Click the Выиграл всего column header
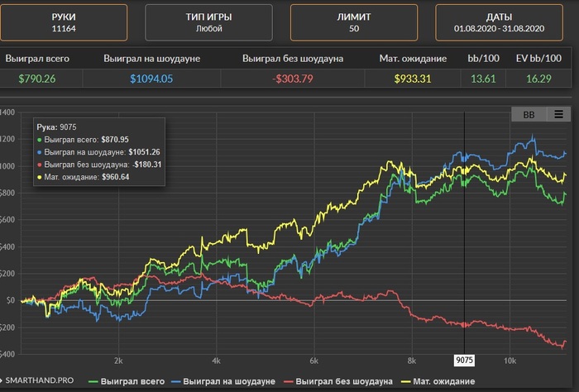Image resolution: width=579 pixels, height=392 pixels. click(x=37, y=59)
